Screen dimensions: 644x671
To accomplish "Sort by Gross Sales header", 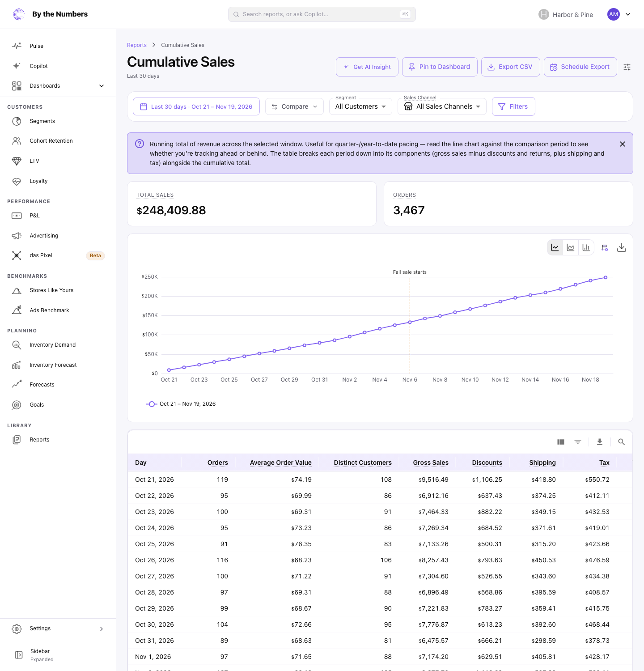I will [x=431, y=463].
